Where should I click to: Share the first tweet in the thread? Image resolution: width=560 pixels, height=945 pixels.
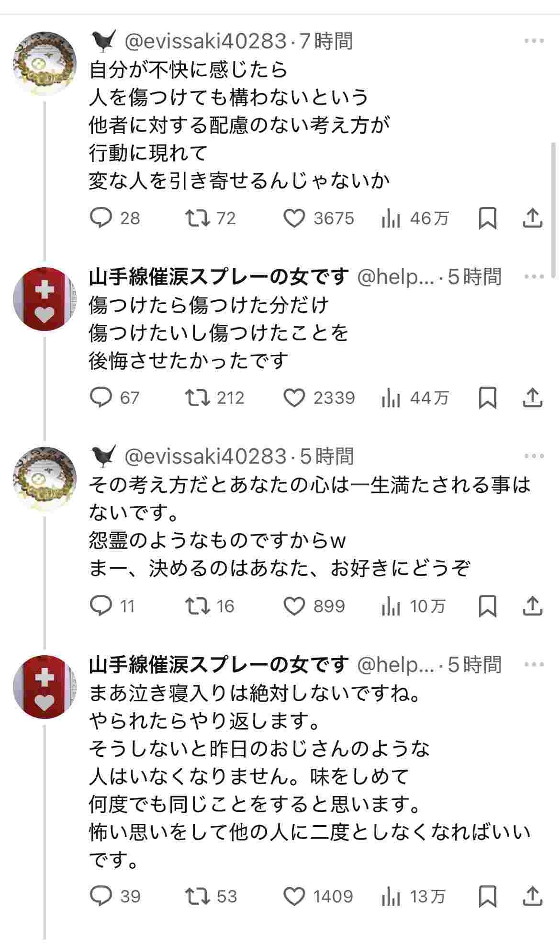[x=532, y=218]
